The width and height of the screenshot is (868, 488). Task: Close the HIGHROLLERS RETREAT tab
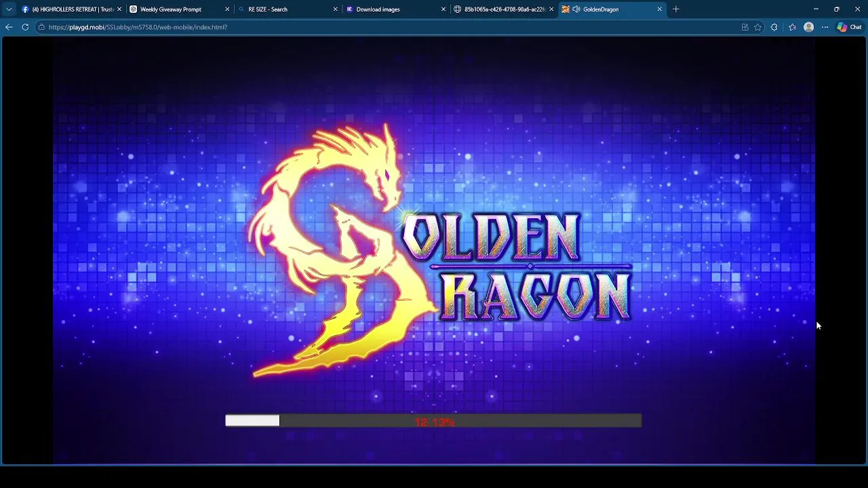tap(119, 9)
